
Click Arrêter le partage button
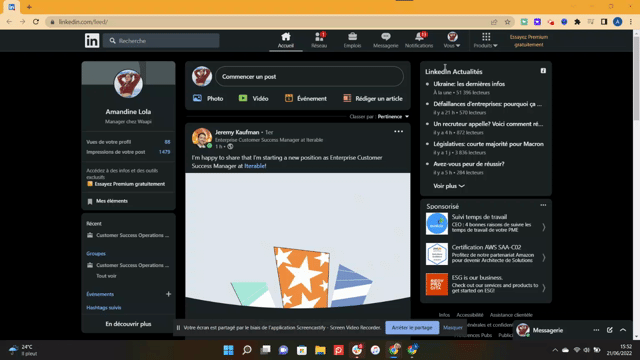(412, 328)
